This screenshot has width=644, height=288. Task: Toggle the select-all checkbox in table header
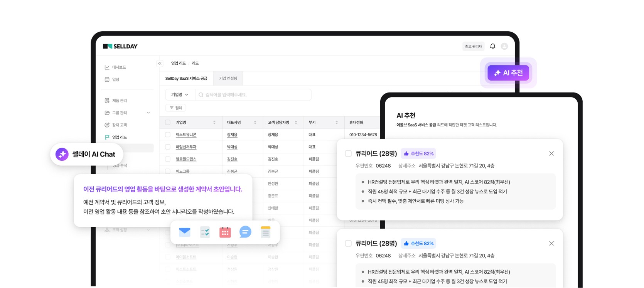pyautogui.click(x=168, y=123)
